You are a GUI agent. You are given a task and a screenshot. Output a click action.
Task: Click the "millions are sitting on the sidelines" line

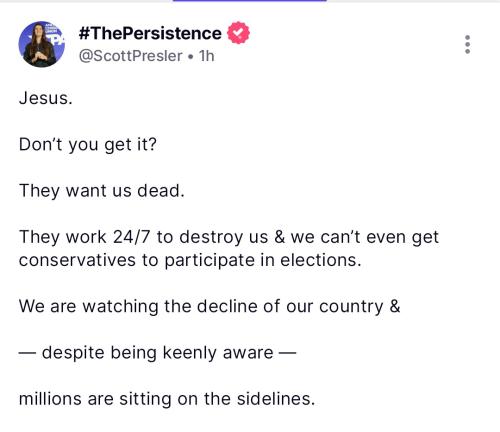(x=167, y=399)
